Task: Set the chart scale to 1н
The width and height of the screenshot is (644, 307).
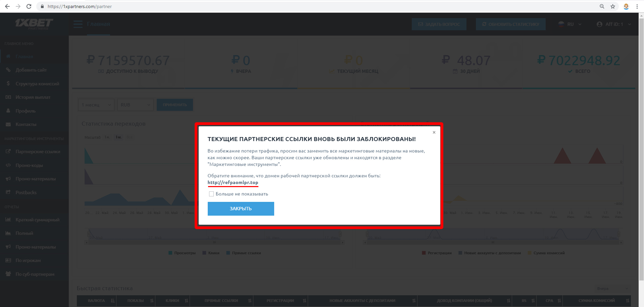Action: tap(107, 137)
